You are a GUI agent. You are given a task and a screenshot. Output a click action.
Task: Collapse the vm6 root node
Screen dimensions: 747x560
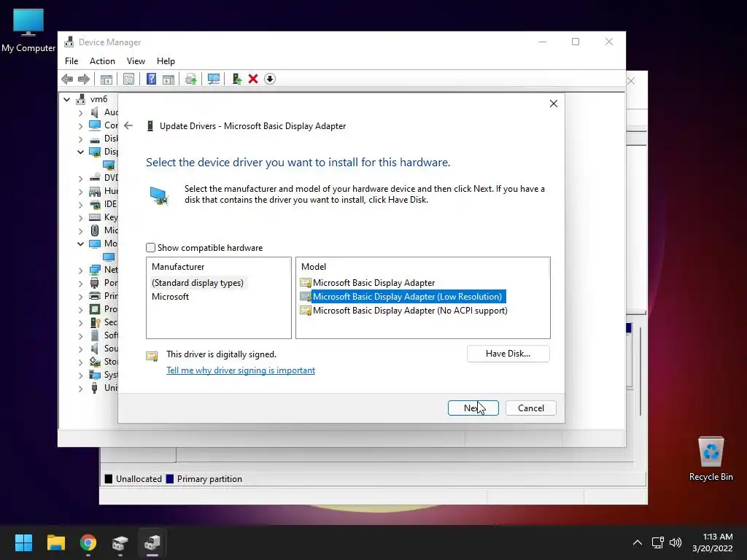66,99
